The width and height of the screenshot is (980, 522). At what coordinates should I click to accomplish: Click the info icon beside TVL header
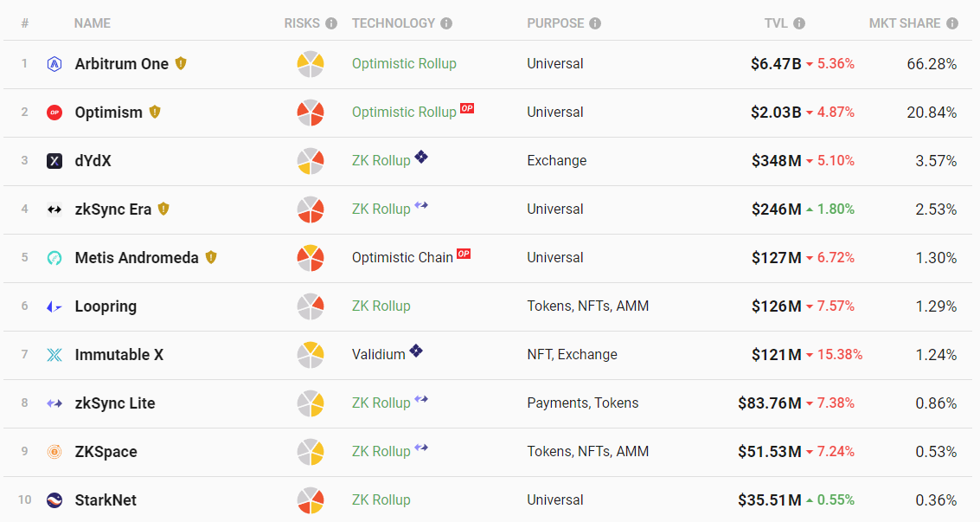[799, 23]
